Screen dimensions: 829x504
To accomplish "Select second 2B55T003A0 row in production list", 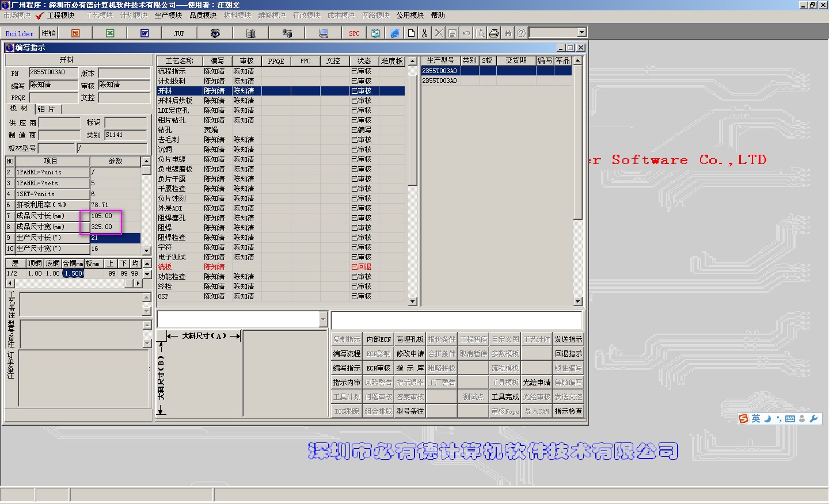I will (x=496, y=81).
